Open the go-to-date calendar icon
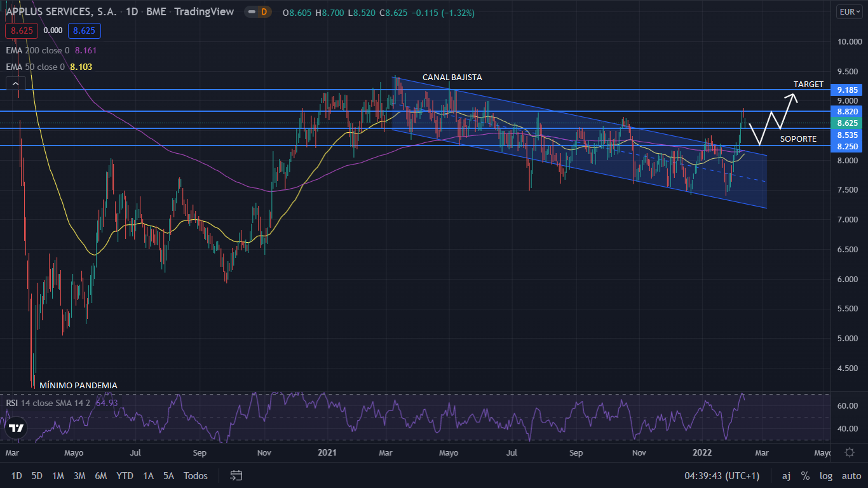Screen dimensions: 868x488 (236, 475)
